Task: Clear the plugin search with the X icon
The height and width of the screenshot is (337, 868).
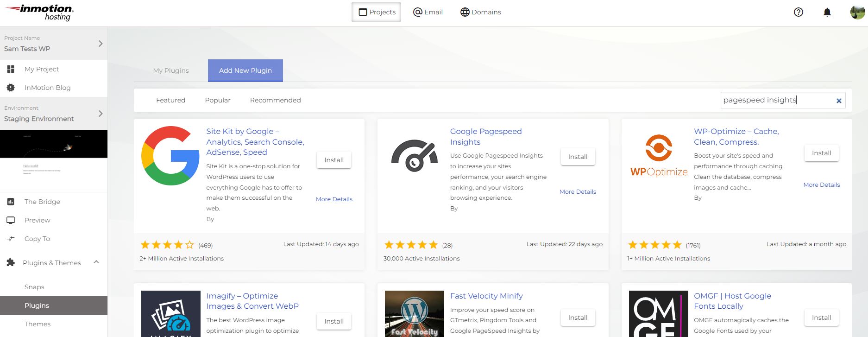Action: click(838, 101)
